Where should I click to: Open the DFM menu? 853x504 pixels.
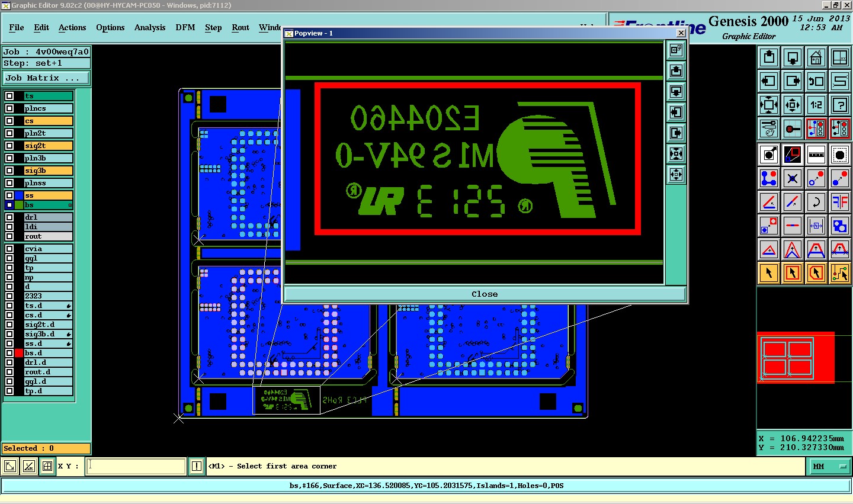point(185,27)
